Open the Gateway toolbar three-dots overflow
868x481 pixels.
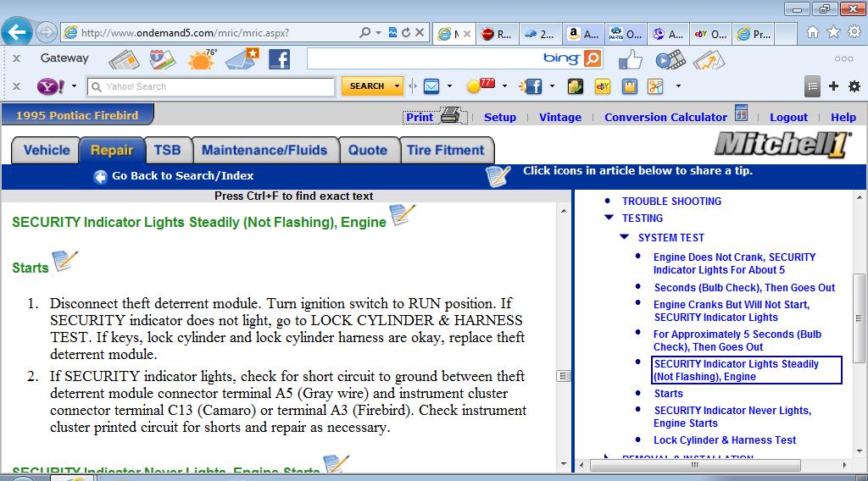click(x=843, y=58)
